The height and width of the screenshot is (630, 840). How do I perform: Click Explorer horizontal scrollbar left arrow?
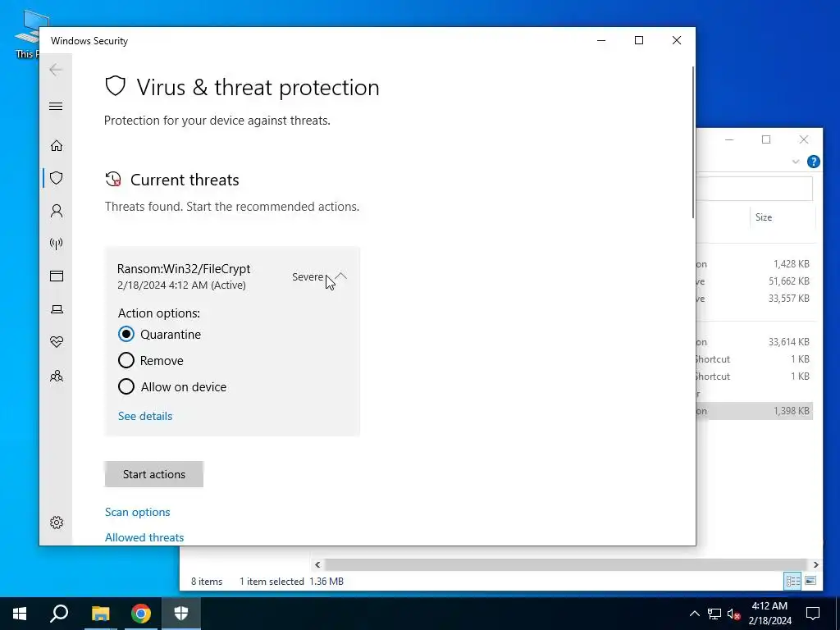tap(317, 564)
